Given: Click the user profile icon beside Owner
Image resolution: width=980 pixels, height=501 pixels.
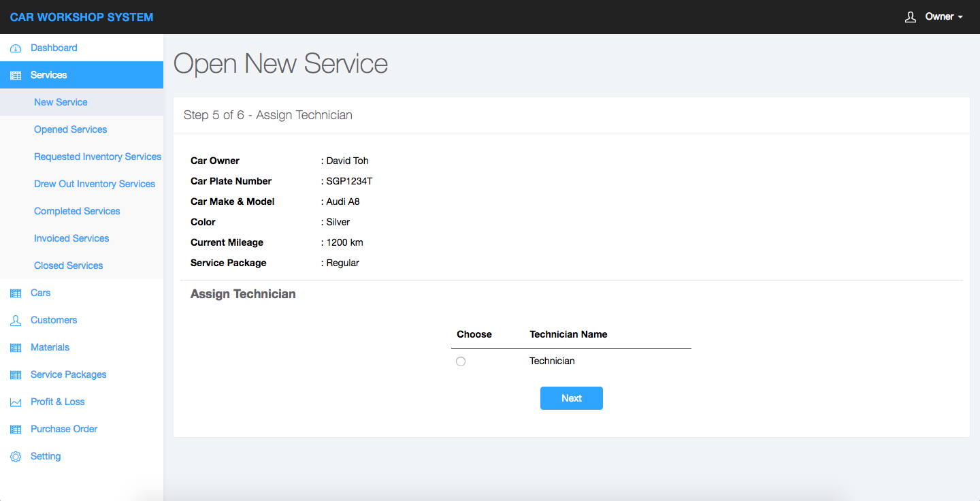Looking at the screenshot, I should click(x=911, y=17).
